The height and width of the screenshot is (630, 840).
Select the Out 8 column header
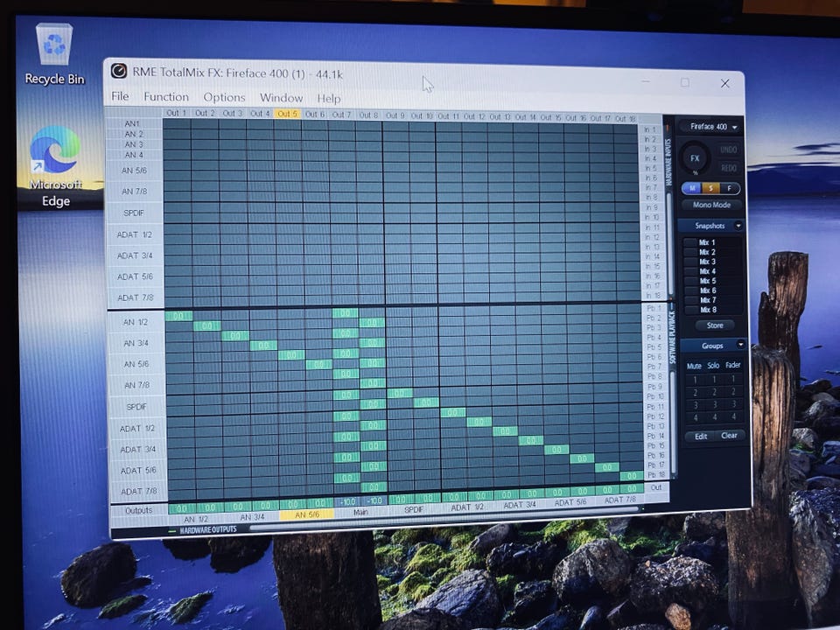pyautogui.click(x=368, y=115)
